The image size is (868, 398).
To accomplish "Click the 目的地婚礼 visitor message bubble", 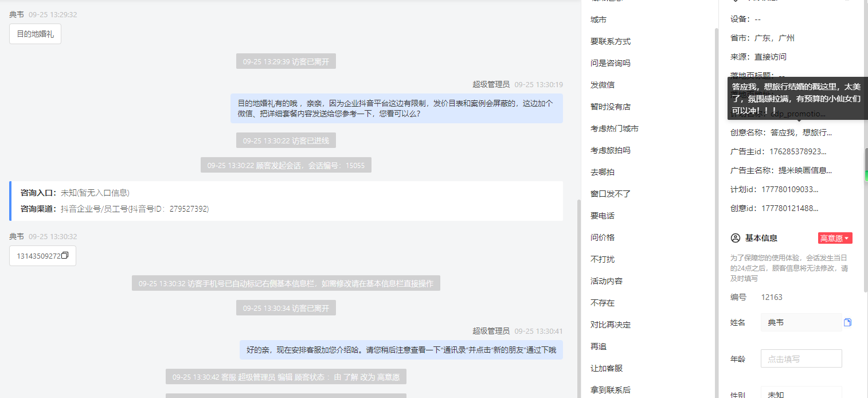I will (x=36, y=34).
